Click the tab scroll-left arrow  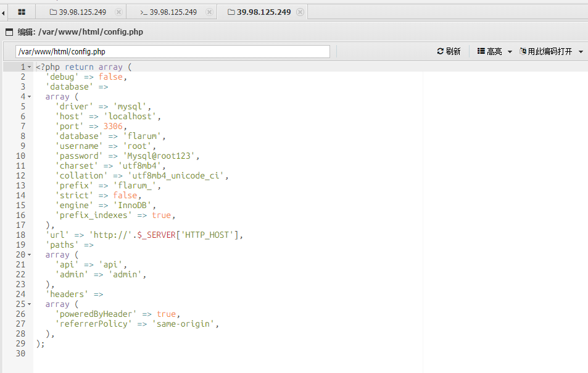3,12
